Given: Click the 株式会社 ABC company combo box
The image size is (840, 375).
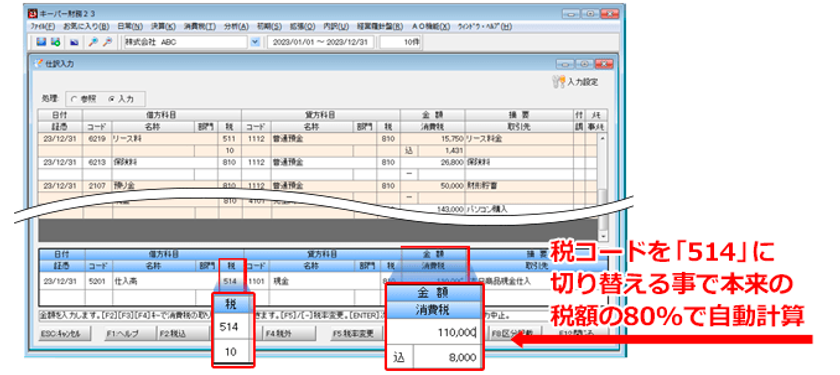Looking at the screenshot, I should pos(186,42).
